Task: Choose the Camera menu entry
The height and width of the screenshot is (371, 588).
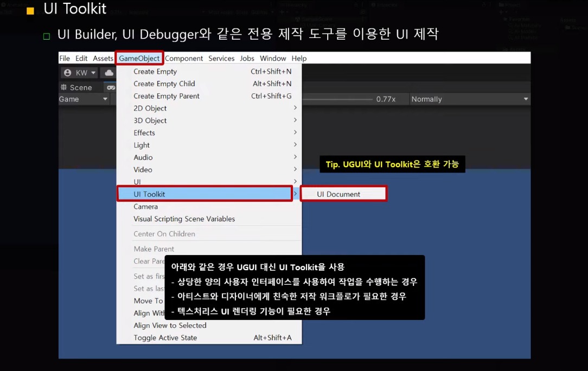Action: [209, 207]
